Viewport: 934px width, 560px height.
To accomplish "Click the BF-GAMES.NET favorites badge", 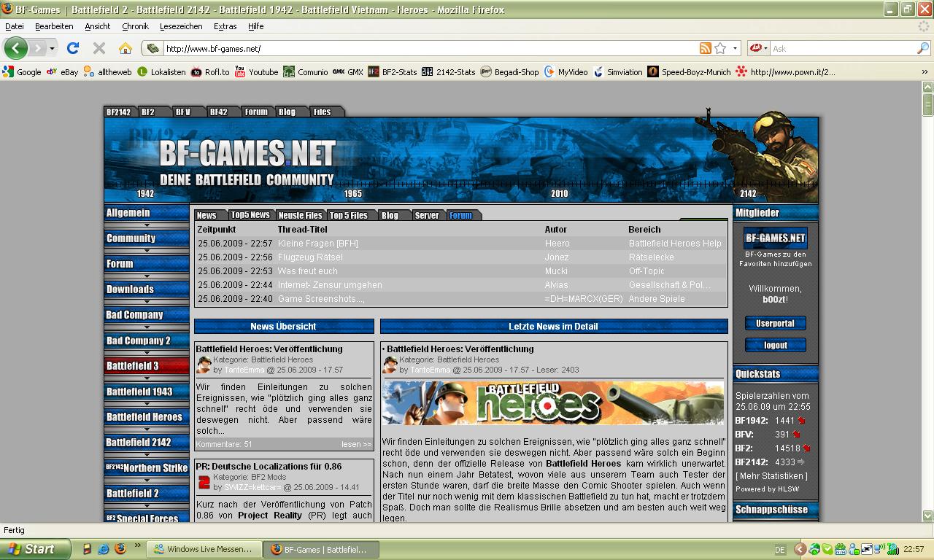I will point(775,238).
